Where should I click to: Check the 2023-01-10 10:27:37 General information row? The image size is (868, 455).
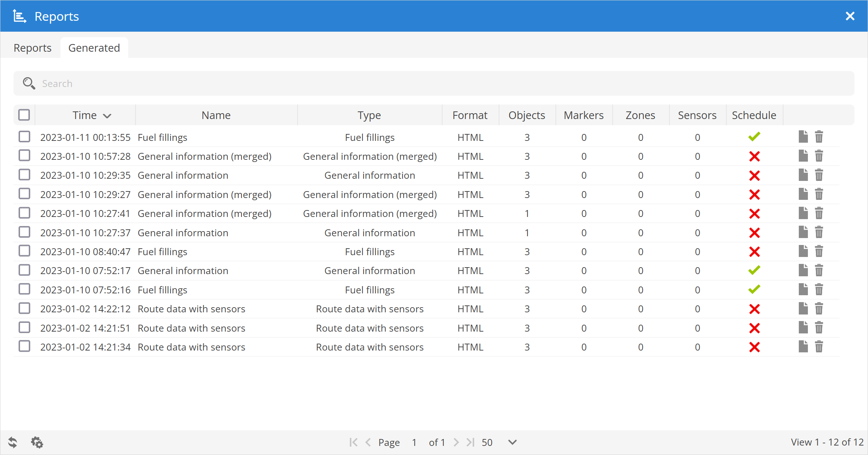(24, 232)
